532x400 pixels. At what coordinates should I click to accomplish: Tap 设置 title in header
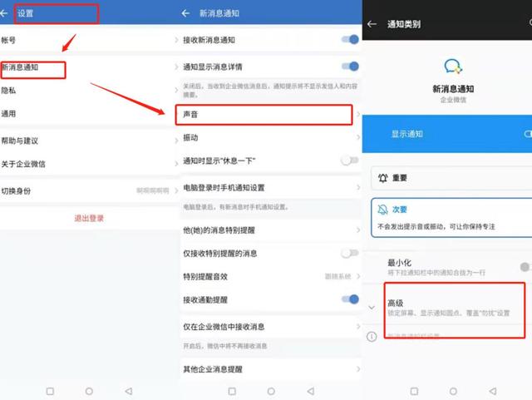pyautogui.click(x=26, y=13)
